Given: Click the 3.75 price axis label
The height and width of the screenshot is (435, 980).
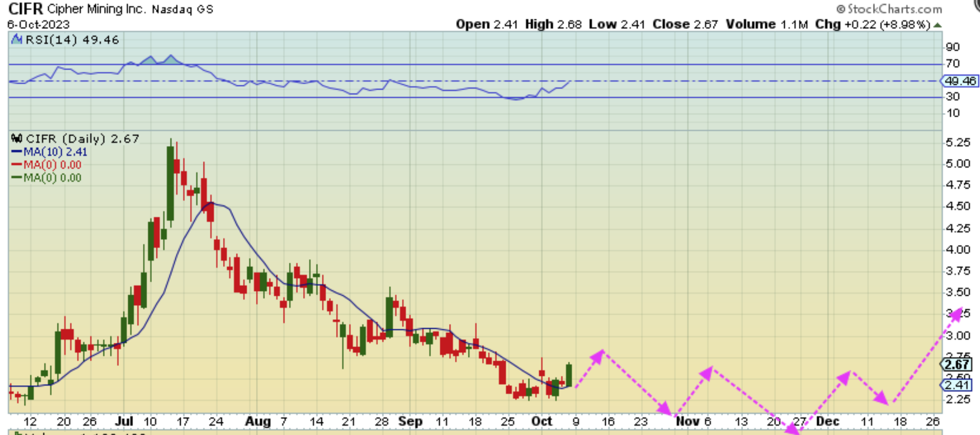Looking at the screenshot, I should (x=958, y=271).
